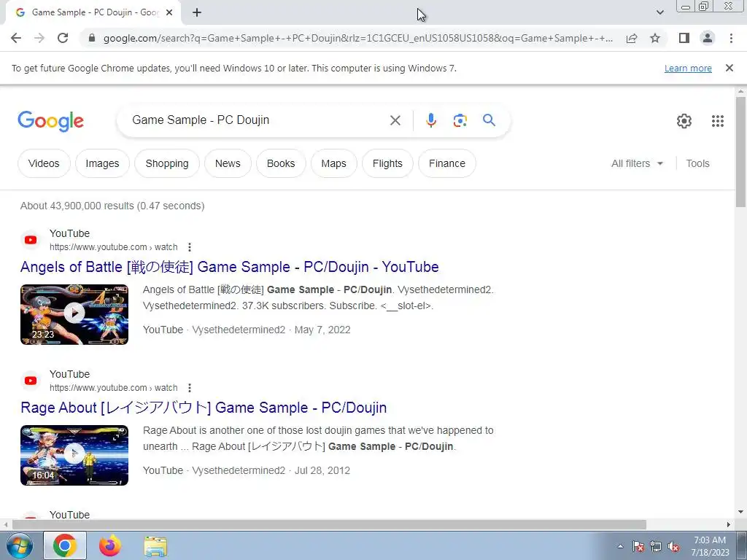Filter results by Flights
The image size is (747, 560).
(387, 163)
